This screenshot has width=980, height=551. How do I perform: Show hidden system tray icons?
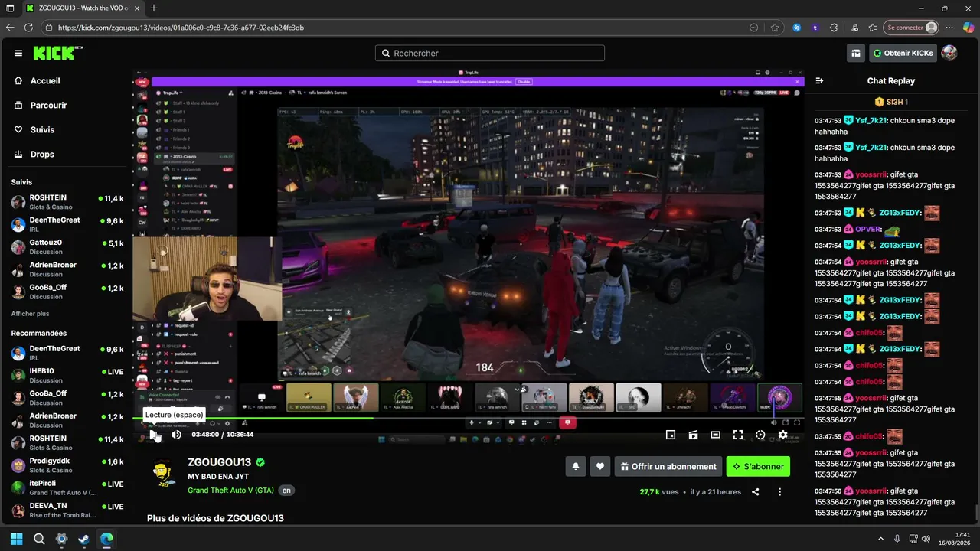[x=880, y=539]
